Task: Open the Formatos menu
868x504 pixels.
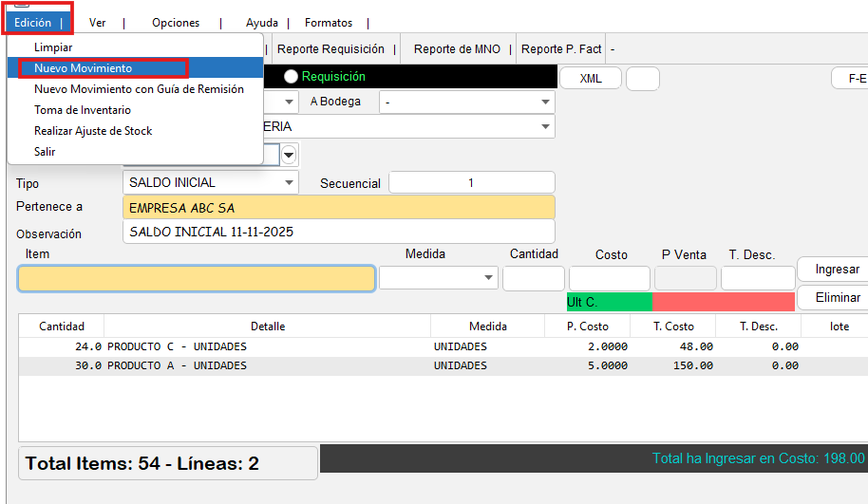Action: click(328, 23)
